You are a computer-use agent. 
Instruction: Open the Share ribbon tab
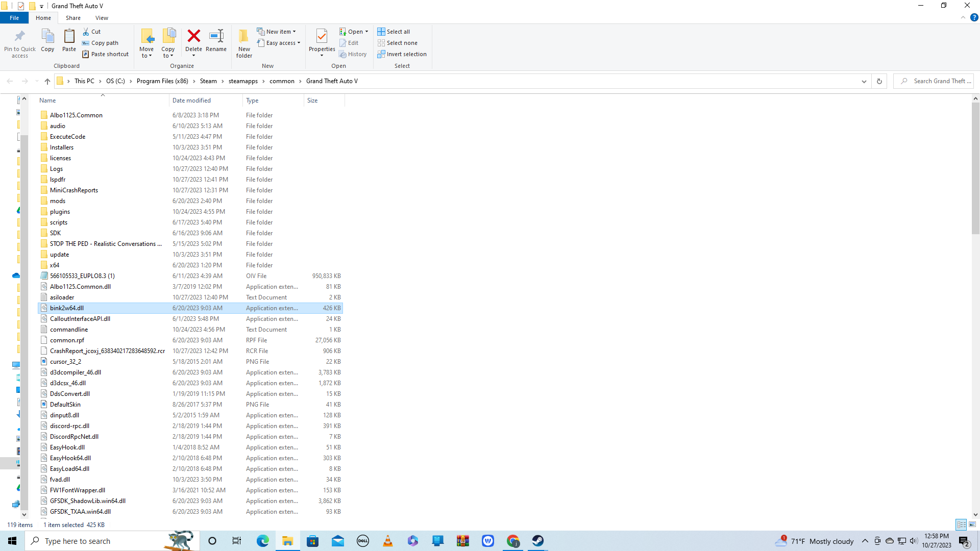coord(73,18)
